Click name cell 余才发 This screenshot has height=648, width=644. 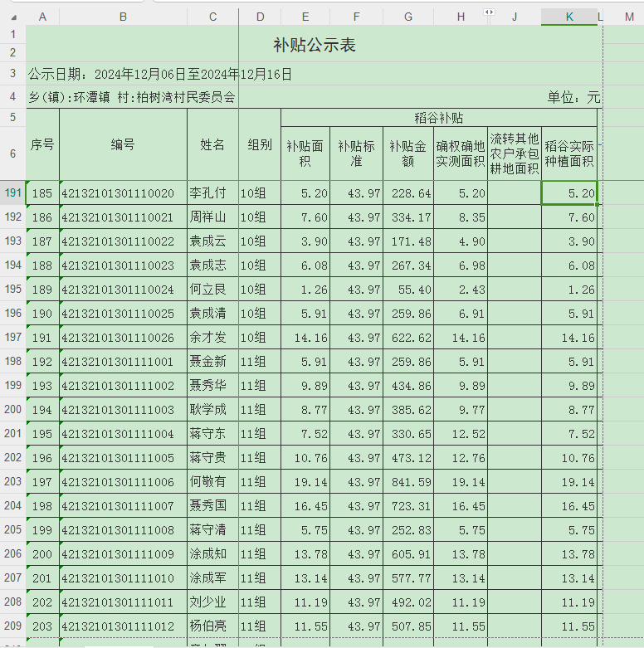coord(213,337)
